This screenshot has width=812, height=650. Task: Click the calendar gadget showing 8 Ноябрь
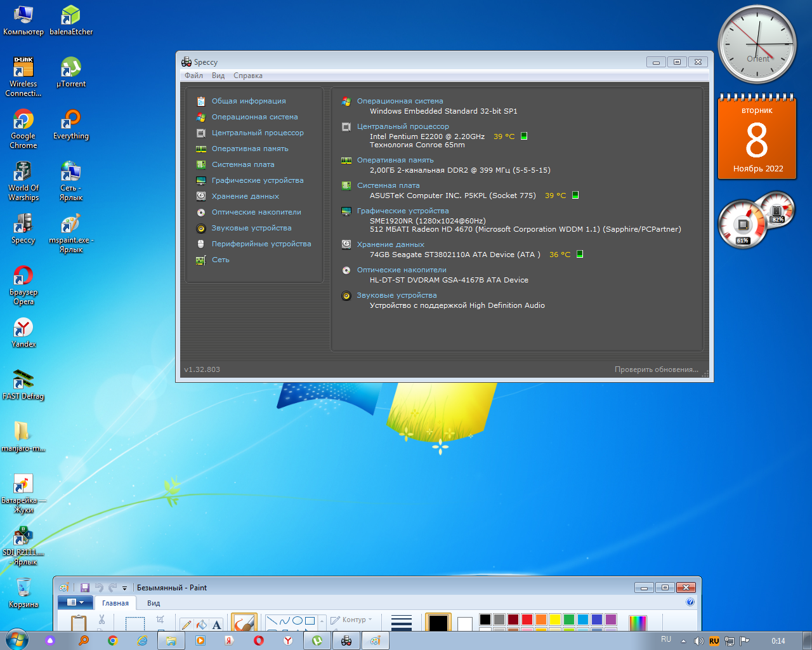point(757,136)
